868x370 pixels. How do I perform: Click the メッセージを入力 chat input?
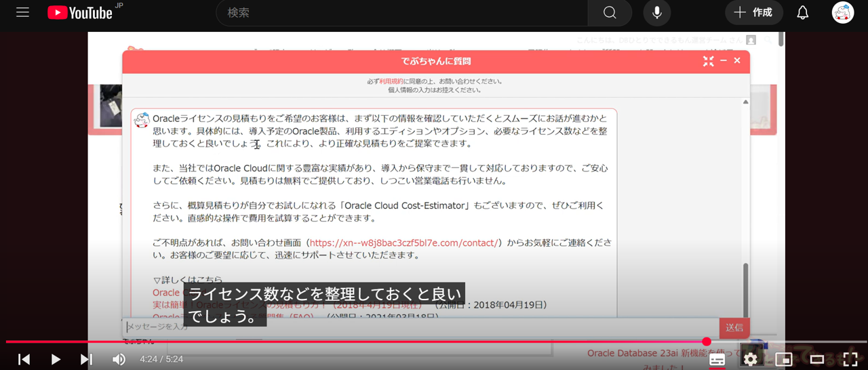[x=420, y=327]
